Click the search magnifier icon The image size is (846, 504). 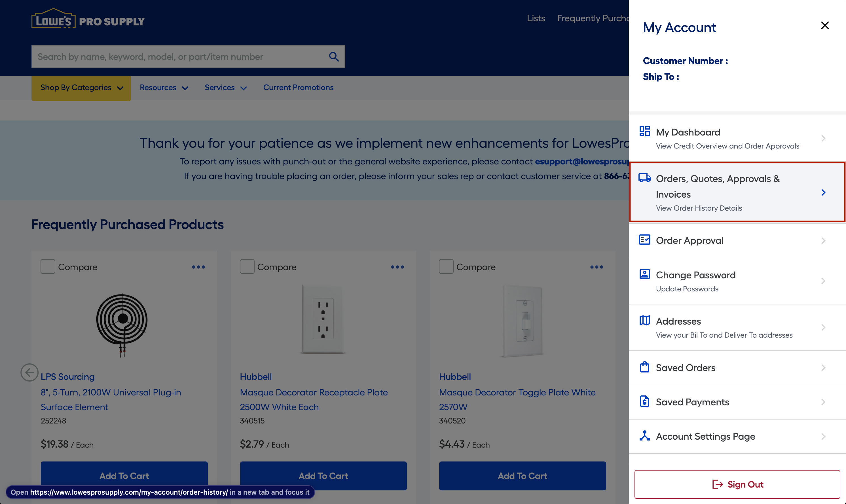click(334, 57)
